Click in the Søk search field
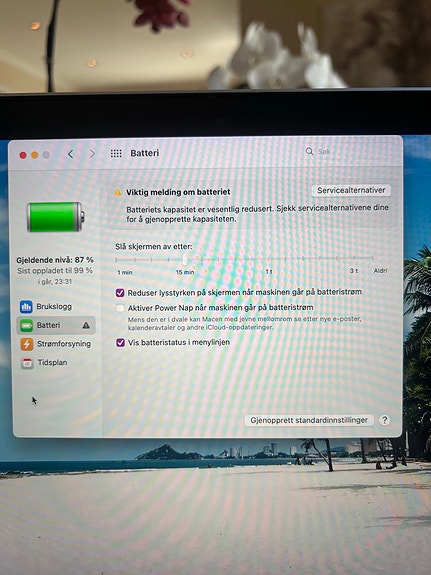The height and width of the screenshot is (575, 431). [x=348, y=151]
